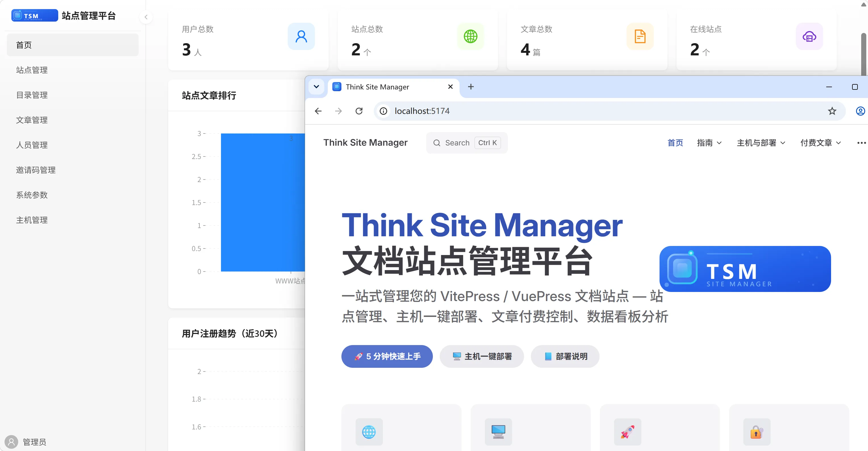This screenshot has height=451, width=868.
Task: Click the 部署说明 button
Action: point(565,356)
